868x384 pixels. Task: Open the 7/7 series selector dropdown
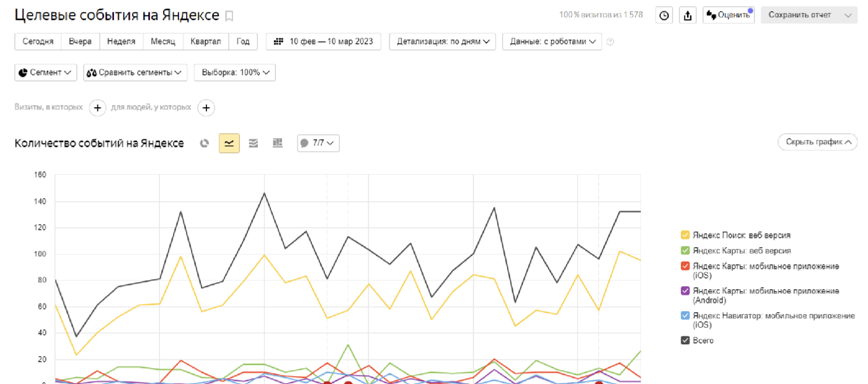click(318, 143)
